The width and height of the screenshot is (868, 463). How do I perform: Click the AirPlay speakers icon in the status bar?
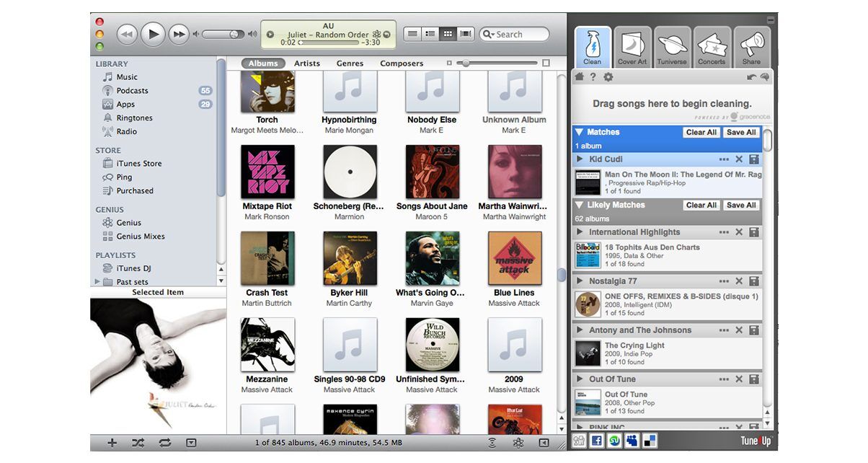[x=492, y=443]
